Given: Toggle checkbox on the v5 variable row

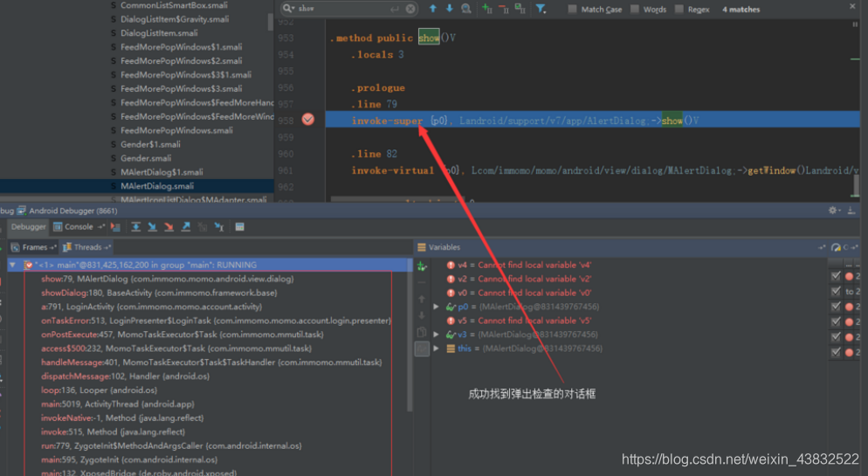Looking at the screenshot, I should point(836,321).
